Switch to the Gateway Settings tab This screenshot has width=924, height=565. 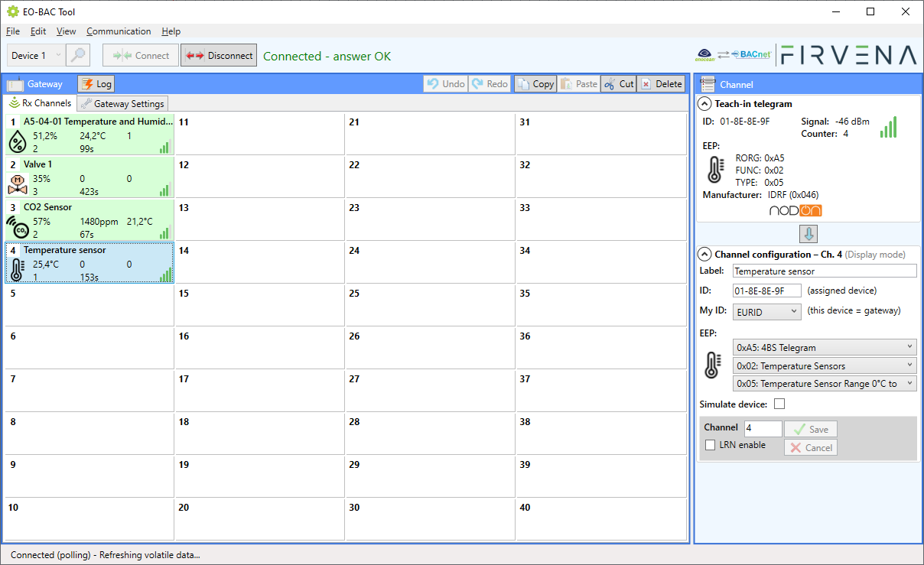tap(122, 104)
